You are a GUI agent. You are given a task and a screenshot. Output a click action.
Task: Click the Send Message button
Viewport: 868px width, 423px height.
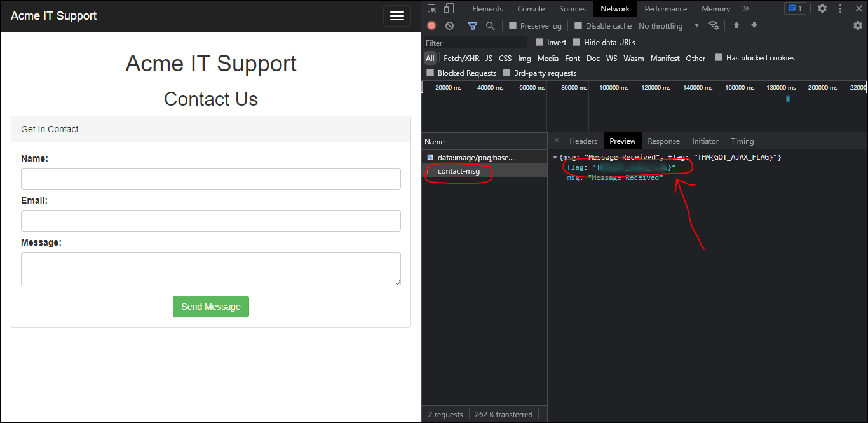point(211,307)
